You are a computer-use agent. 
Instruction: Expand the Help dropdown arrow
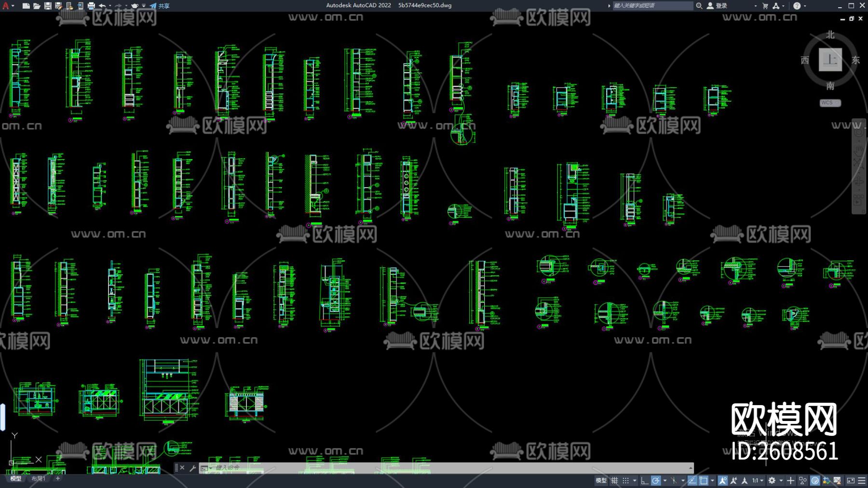tap(805, 6)
